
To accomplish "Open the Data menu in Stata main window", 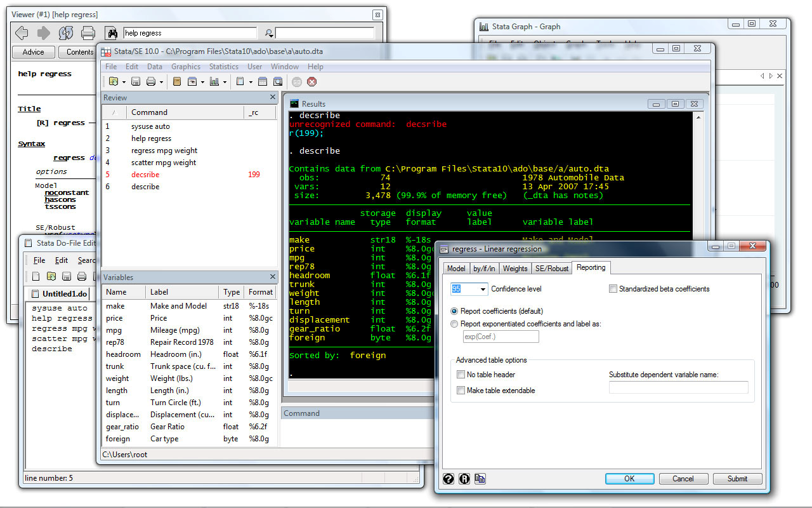I will (x=155, y=66).
